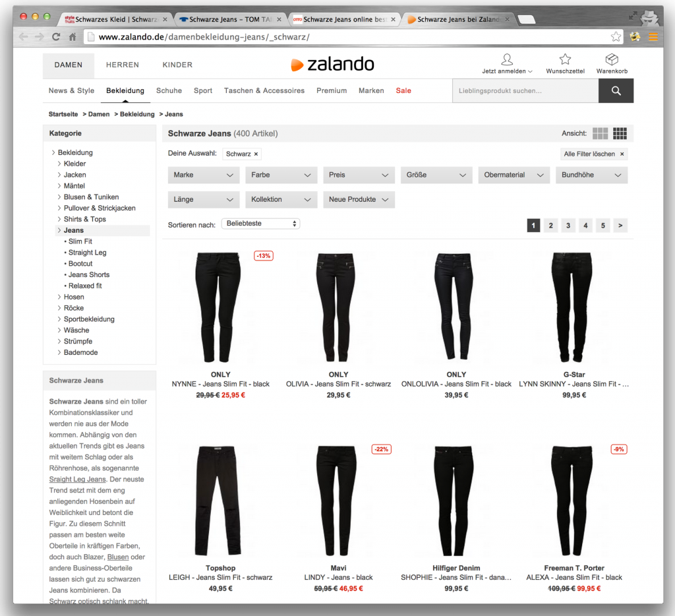
Task: Remove the Schwarz filter chip
Action: pos(256,154)
